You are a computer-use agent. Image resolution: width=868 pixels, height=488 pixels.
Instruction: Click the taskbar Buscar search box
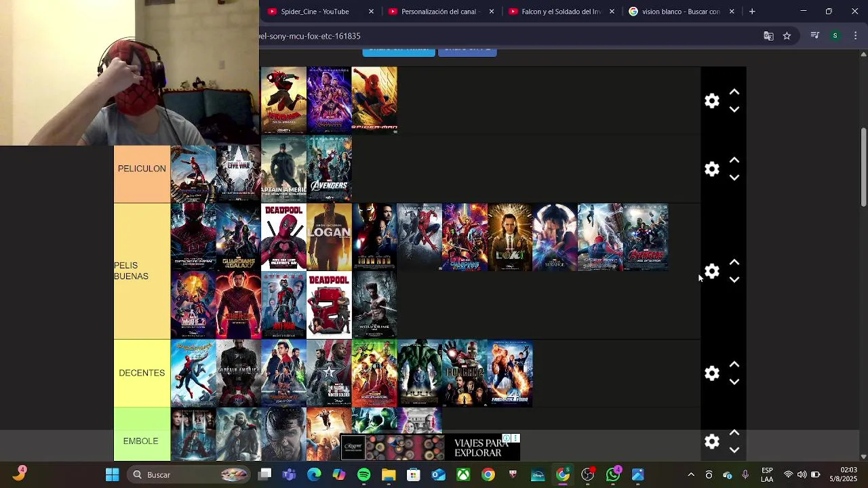click(x=190, y=474)
